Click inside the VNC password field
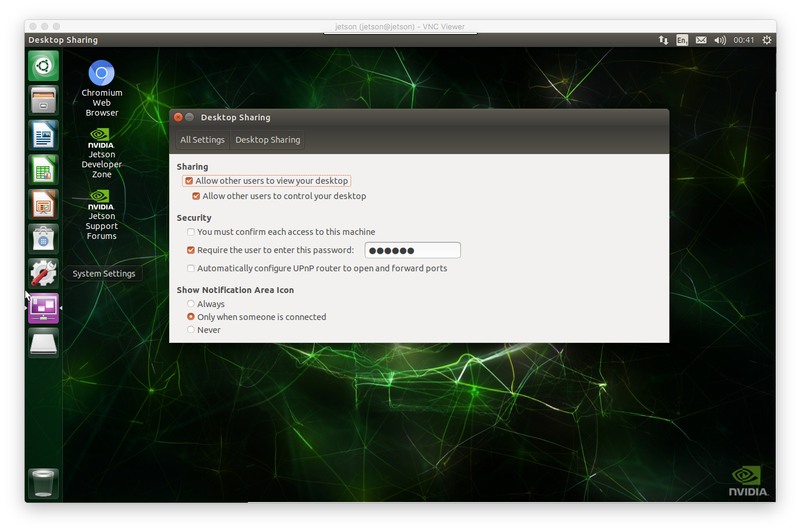 click(x=412, y=250)
